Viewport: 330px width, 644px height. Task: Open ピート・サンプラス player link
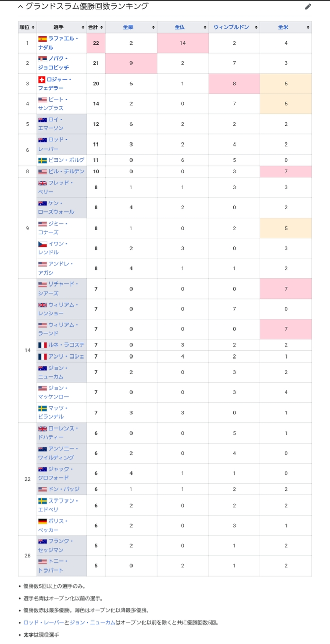[x=52, y=104]
